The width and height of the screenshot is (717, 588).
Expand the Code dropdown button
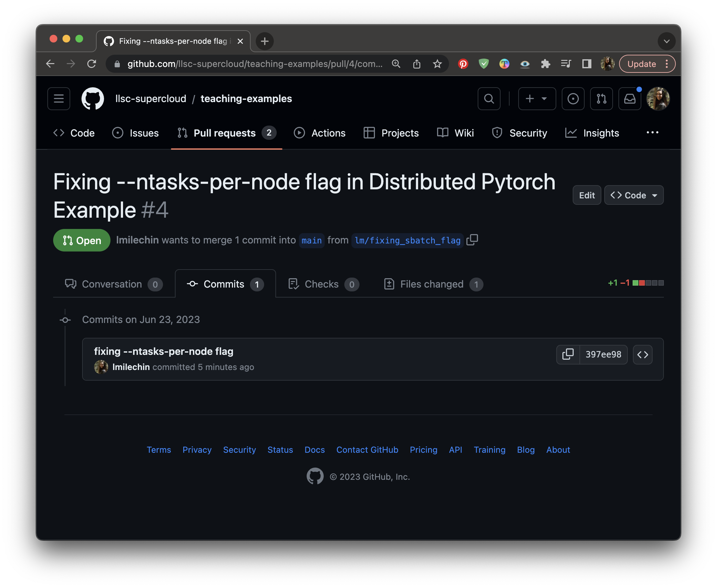tap(634, 195)
